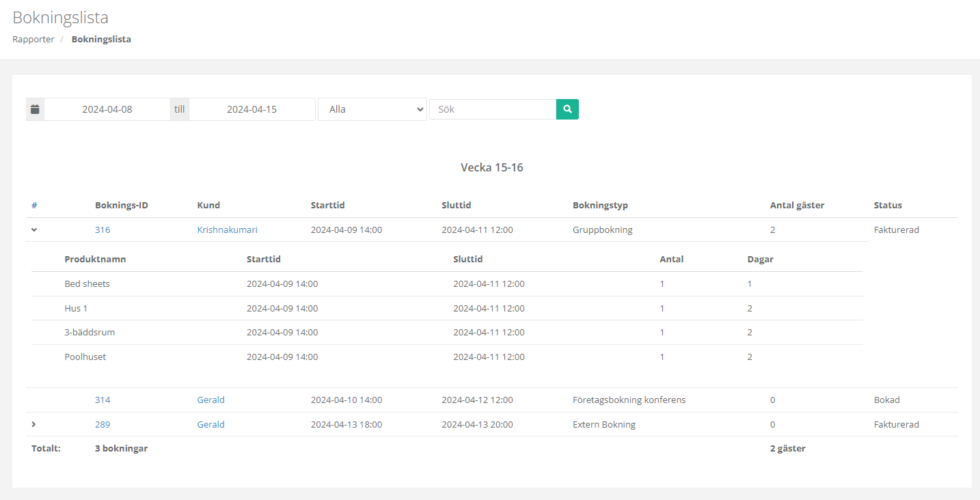Image resolution: width=980 pixels, height=500 pixels.
Task: Click the start date field 2024-04-08
Action: click(107, 109)
